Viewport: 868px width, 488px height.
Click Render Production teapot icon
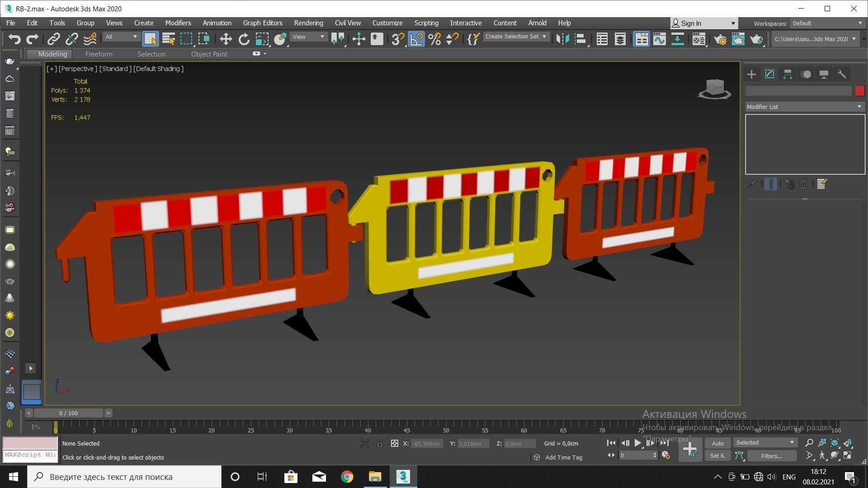click(756, 39)
